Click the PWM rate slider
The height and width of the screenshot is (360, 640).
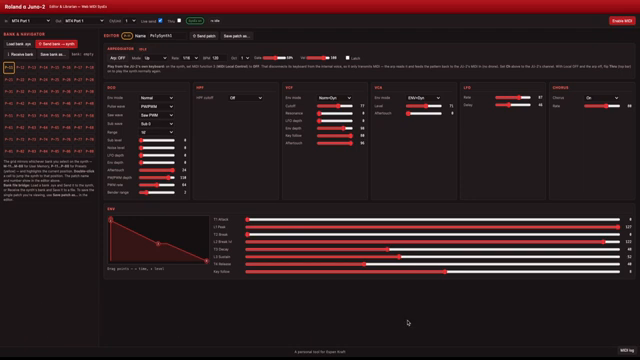(157, 185)
